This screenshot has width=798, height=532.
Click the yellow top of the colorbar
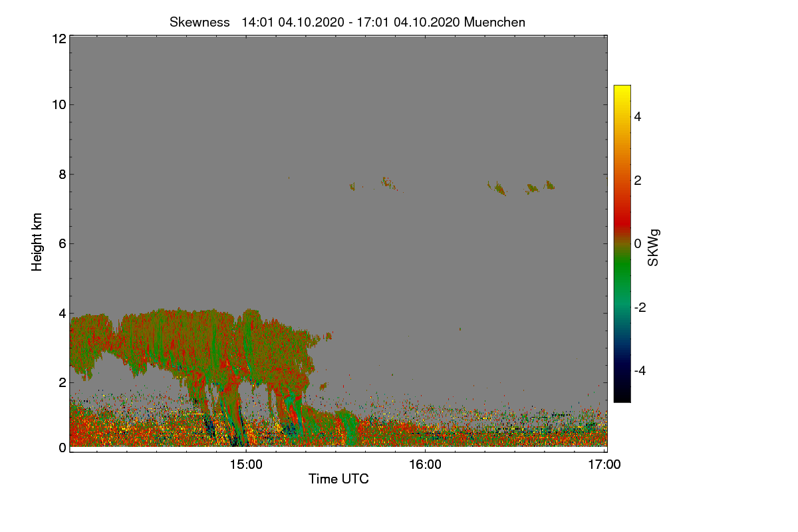click(622, 90)
